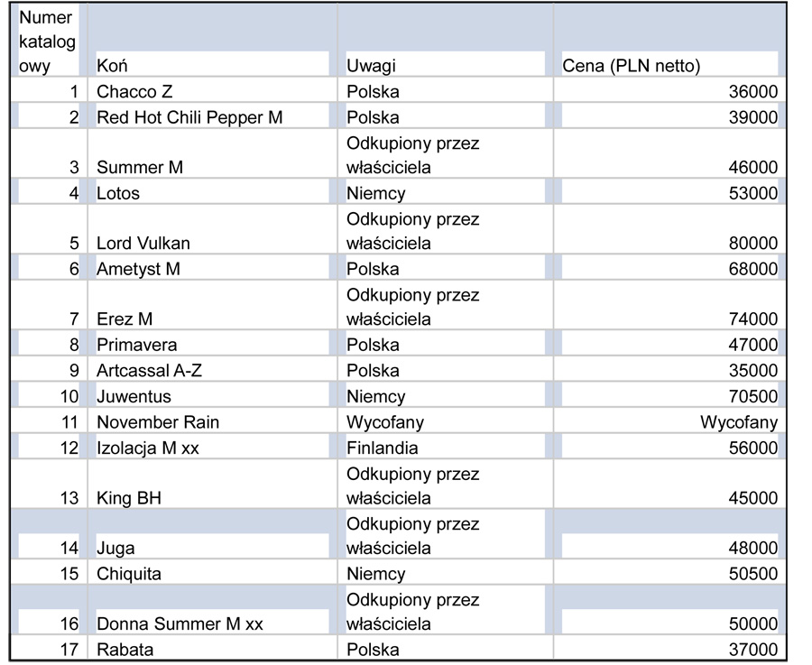812x665 pixels.
Task: Click the 'Lotos' horse entry
Action: (119, 193)
